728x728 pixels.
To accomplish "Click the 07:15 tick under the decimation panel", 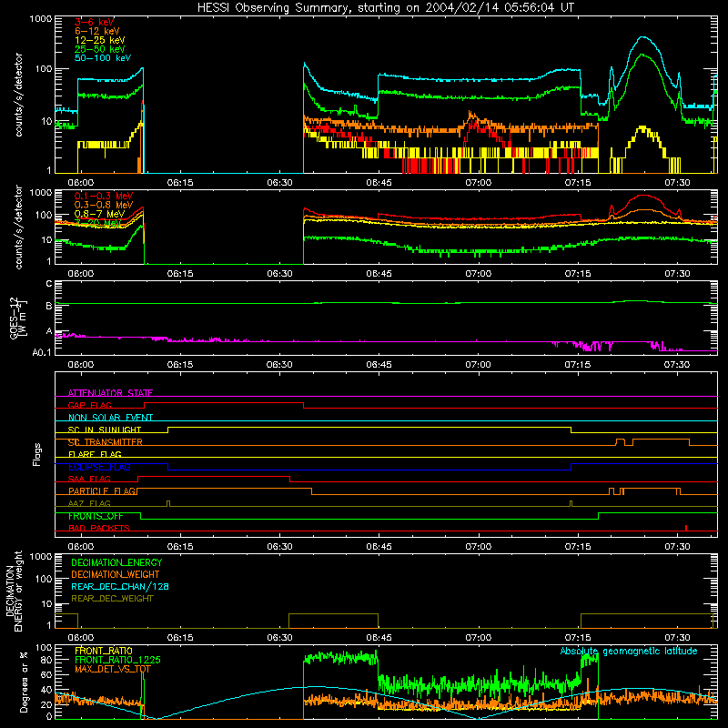I will coord(578,638).
